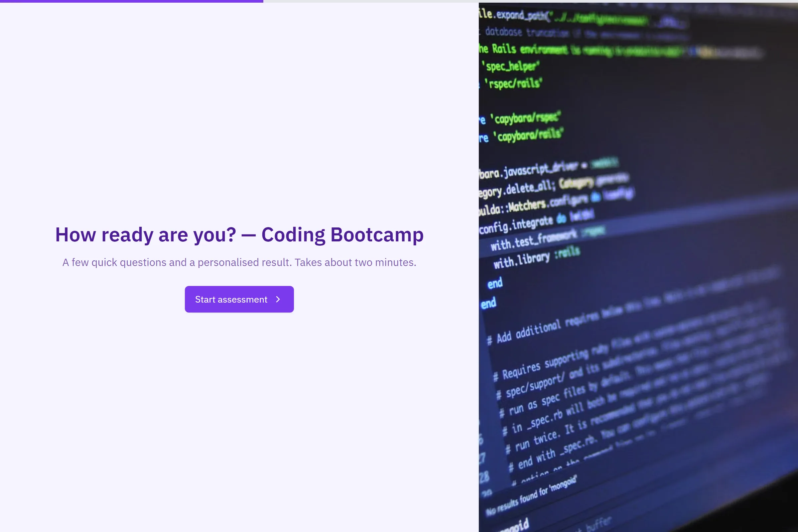Image resolution: width=798 pixels, height=532 pixels.
Task: Click the 'How ready are you? — Coding Bootcamp' heading
Action: tap(239, 234)
